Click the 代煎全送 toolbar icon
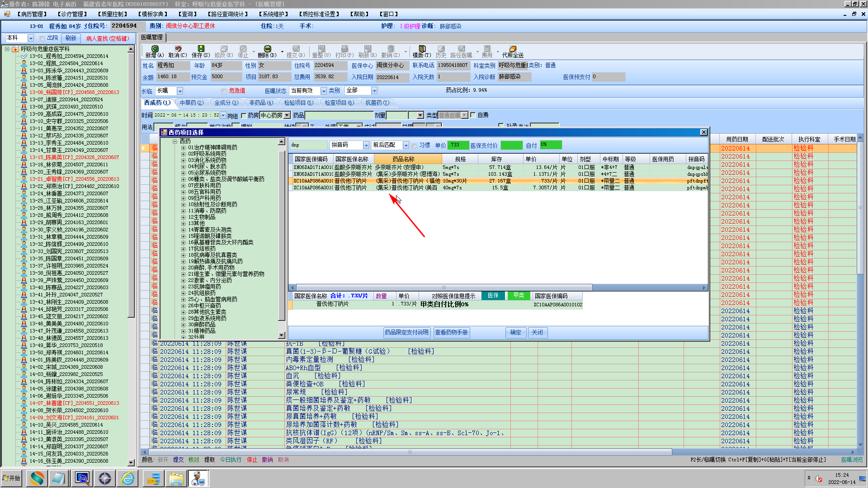 click(x=513, y=49)
